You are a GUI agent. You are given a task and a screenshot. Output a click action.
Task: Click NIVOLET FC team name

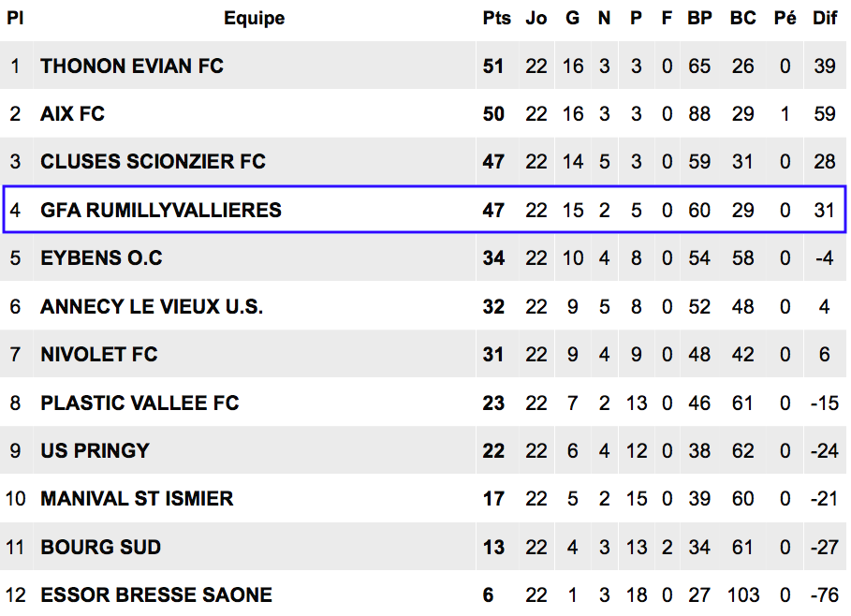pyautogui.click(x=99, y=355)
